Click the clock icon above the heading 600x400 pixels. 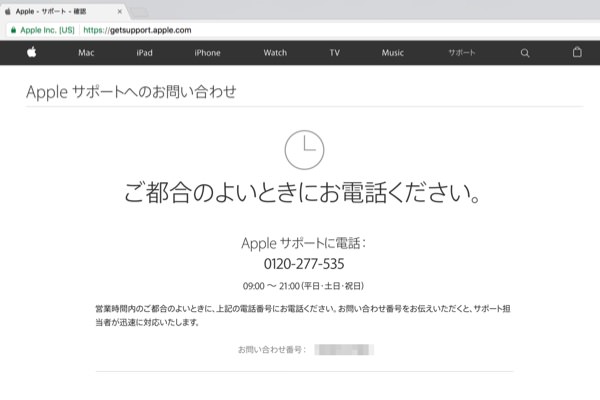(x=304, y=150)
